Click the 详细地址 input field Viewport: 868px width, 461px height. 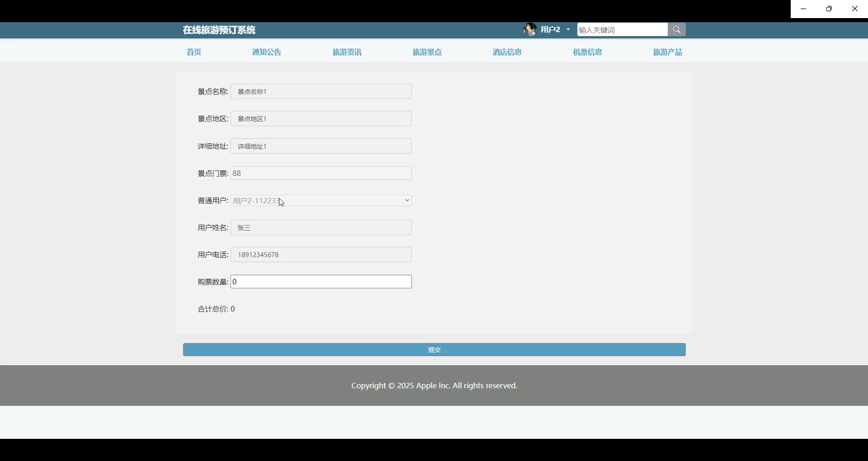321,146
